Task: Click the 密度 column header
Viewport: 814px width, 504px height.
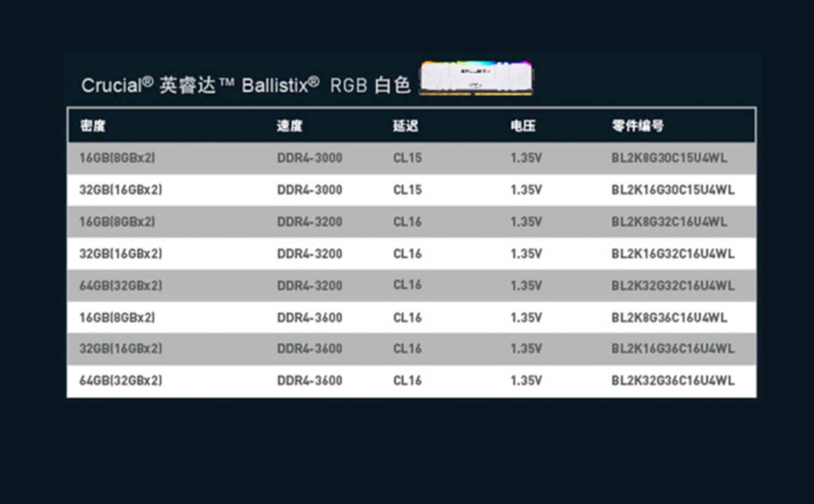Action: point(93,126)
